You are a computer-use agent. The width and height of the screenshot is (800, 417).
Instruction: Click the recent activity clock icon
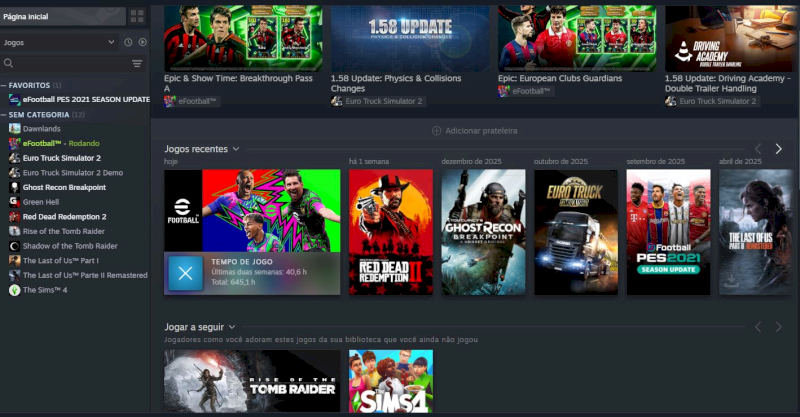(x=128, y=42)
